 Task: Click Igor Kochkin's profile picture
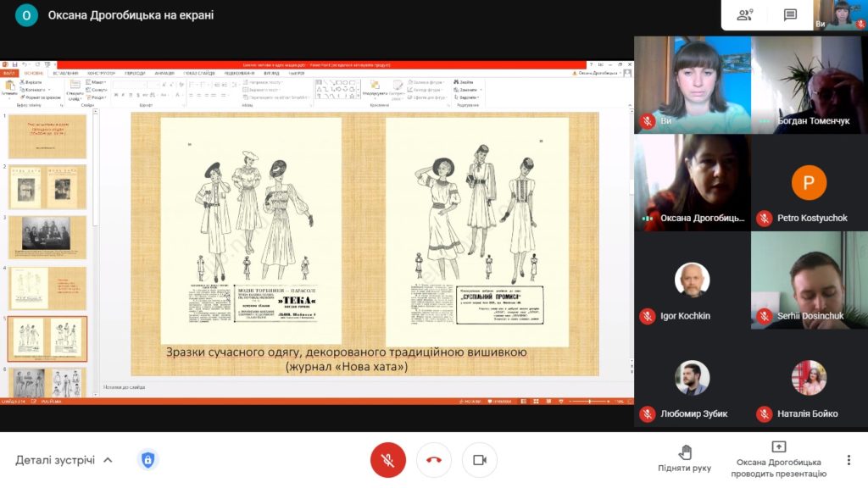tap(692, 280)
